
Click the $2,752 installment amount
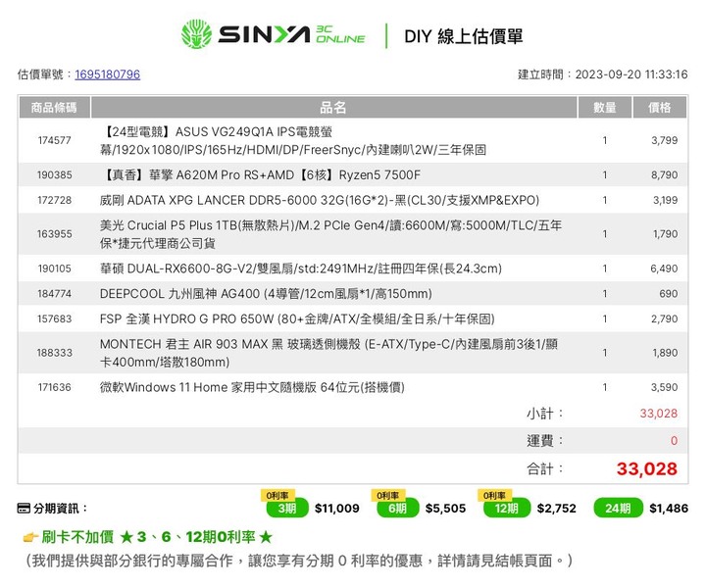pos(557,509)
